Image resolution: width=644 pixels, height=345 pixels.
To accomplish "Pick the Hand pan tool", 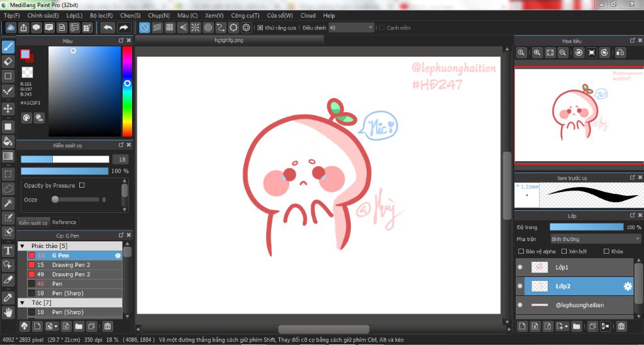I will click(8, 312).
